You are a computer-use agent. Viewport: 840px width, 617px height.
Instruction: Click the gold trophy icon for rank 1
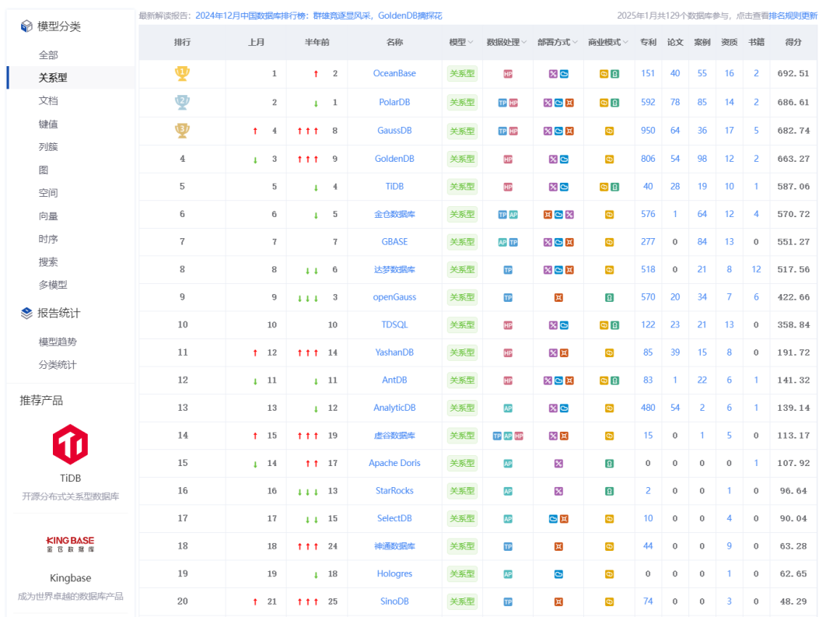(182, 73)
